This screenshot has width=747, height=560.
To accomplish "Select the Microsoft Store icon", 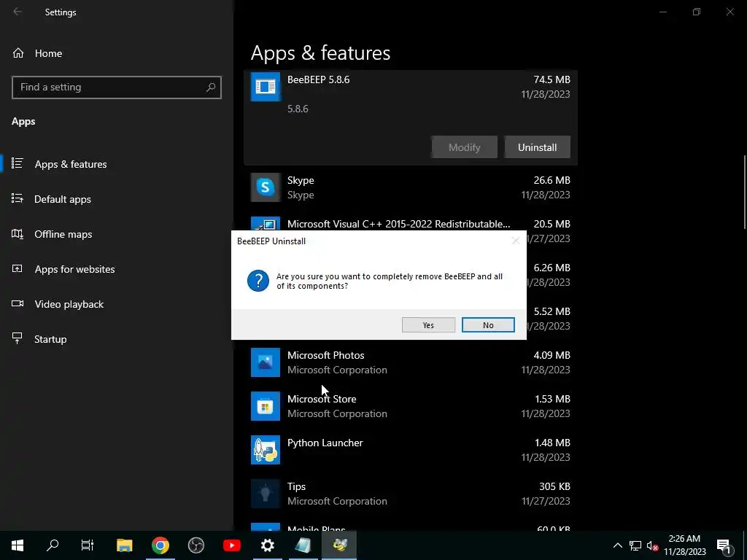I will point(266,406).
